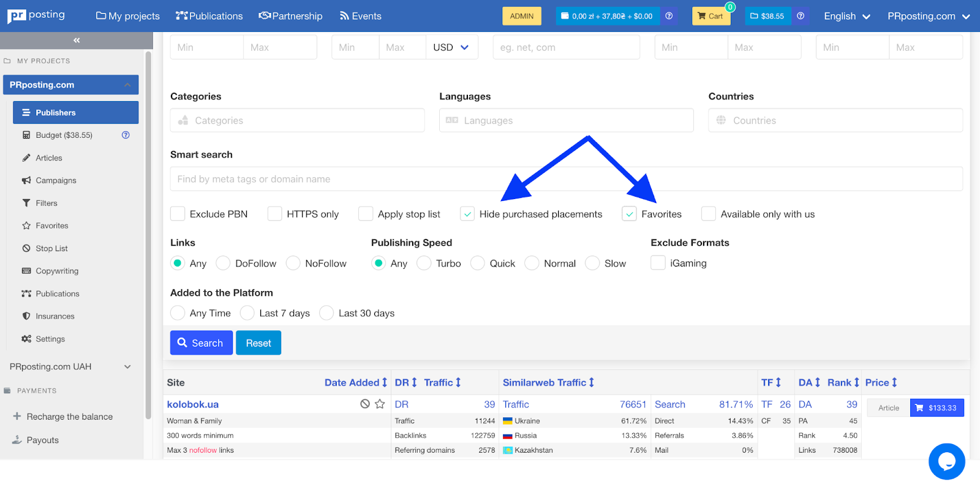This screenshot has width=980, height=492.
Task: Select DoFollow links option
Action: tap(223, 263)
